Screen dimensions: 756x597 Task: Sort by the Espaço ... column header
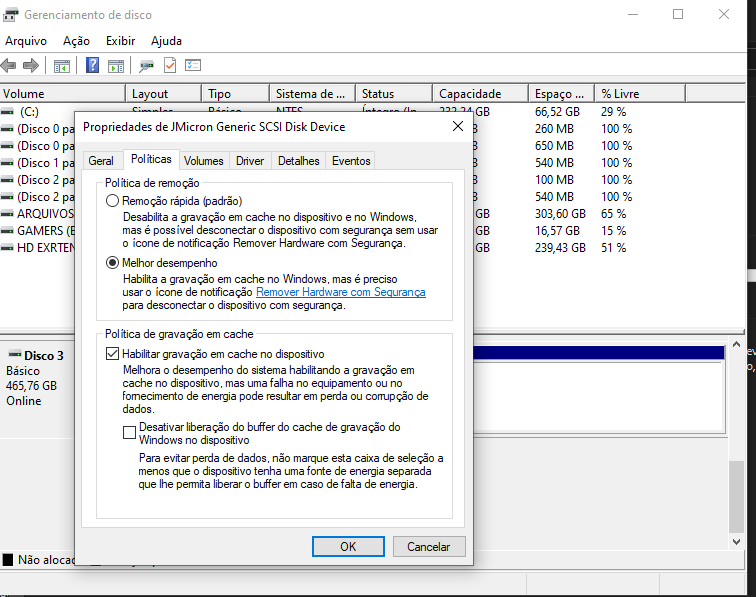[x=562, y=94]
